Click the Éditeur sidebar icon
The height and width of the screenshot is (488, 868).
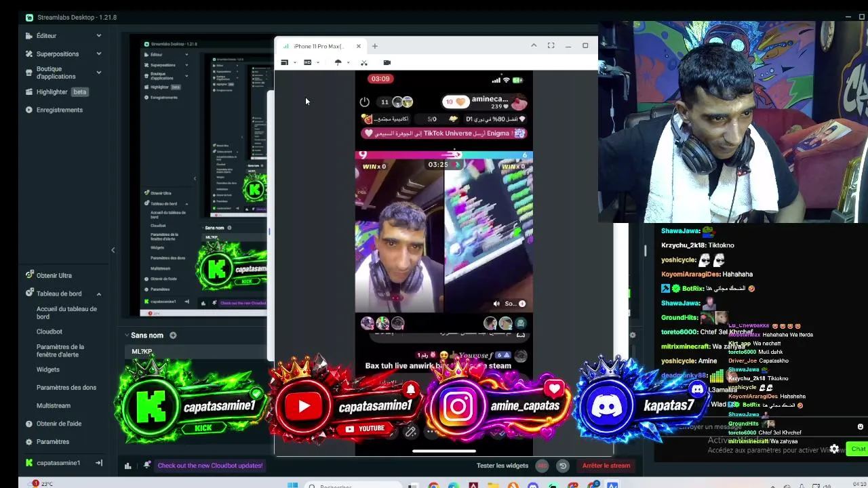[x=29, y=35]
